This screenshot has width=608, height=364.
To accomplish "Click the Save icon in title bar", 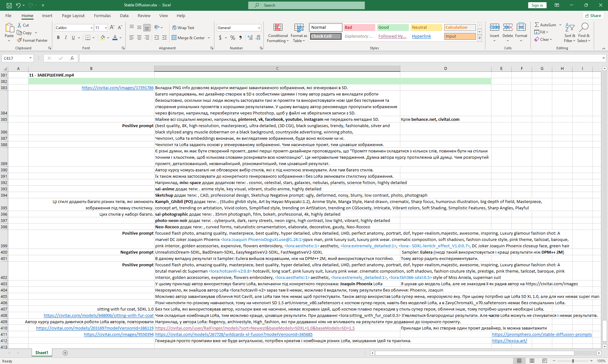I will [x=9, y=5].
